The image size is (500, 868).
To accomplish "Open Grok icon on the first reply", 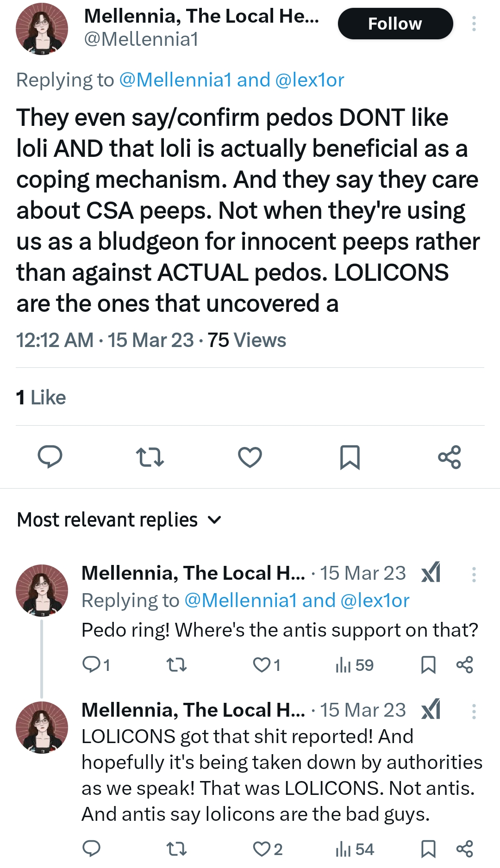I will pyautogui.click(x=431, y=573).
